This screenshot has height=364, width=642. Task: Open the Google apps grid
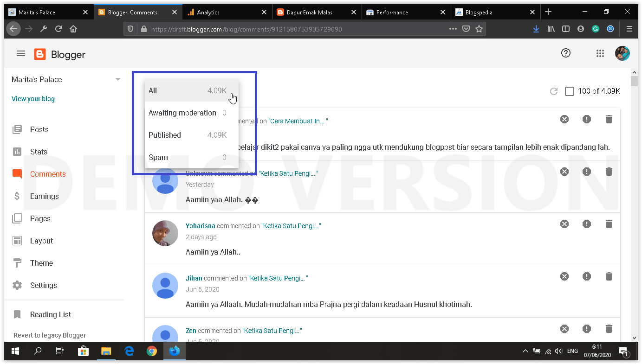[600, 54]
